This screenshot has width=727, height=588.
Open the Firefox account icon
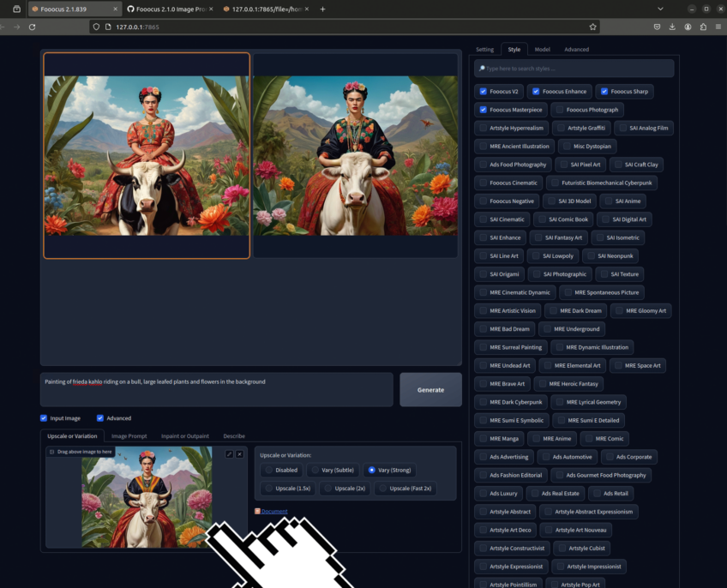point(688,27)
